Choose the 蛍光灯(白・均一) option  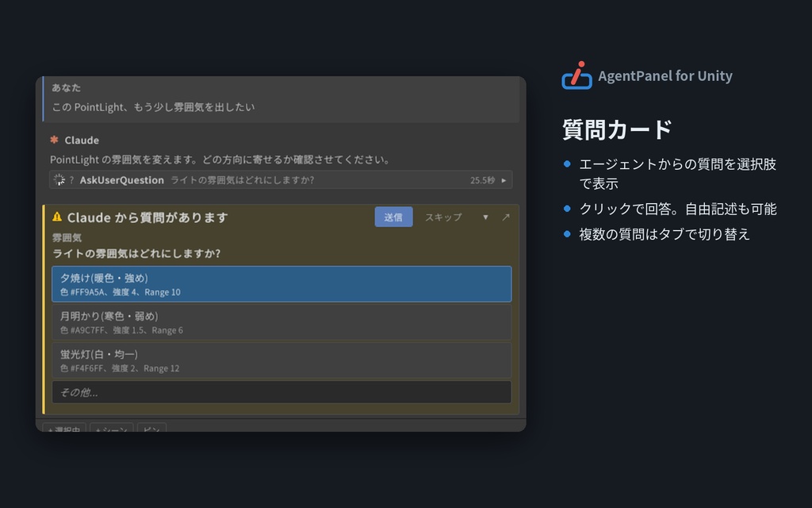282,360
